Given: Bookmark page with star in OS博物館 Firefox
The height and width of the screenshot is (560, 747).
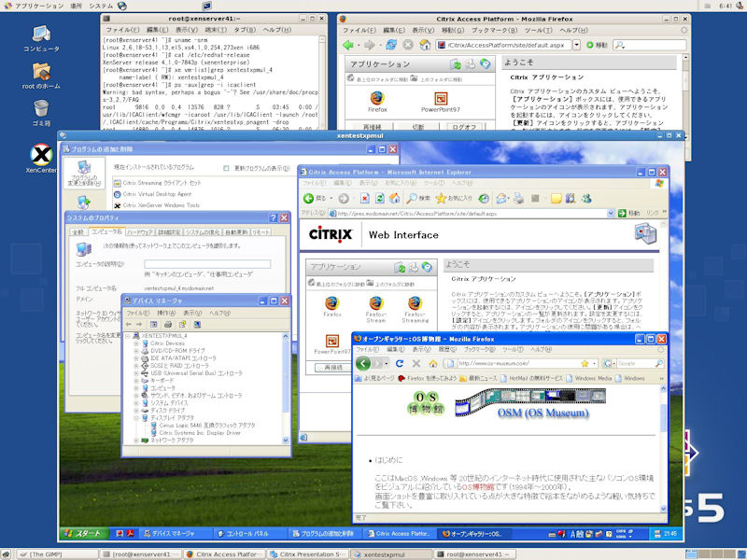Looking at the screenshot, I should pos(585,363).
